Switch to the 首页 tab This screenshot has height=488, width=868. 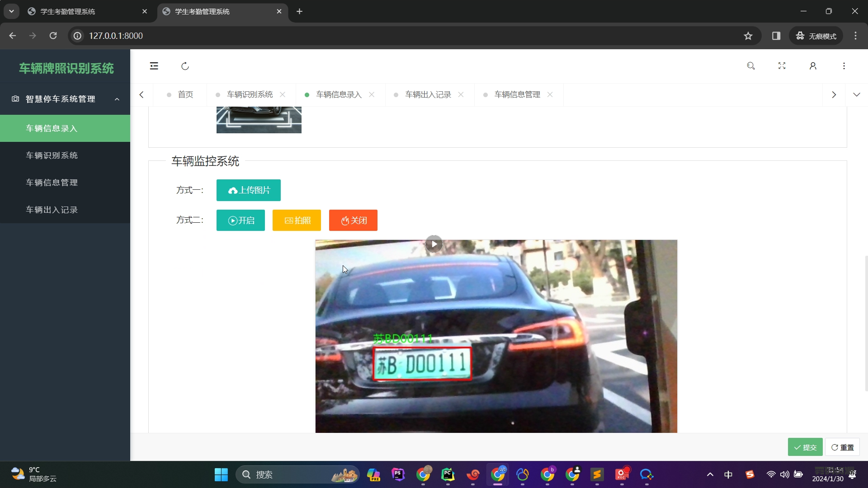tap(185, 94)
